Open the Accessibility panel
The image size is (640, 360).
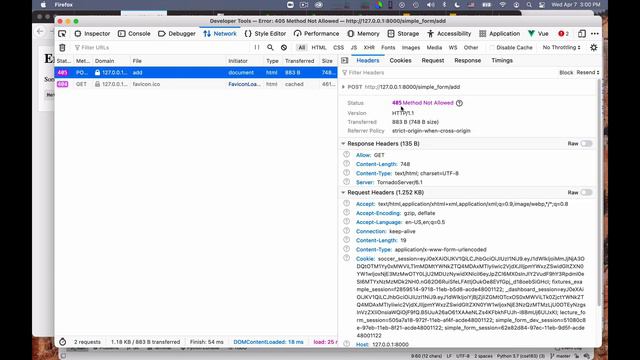click(449, 34)
